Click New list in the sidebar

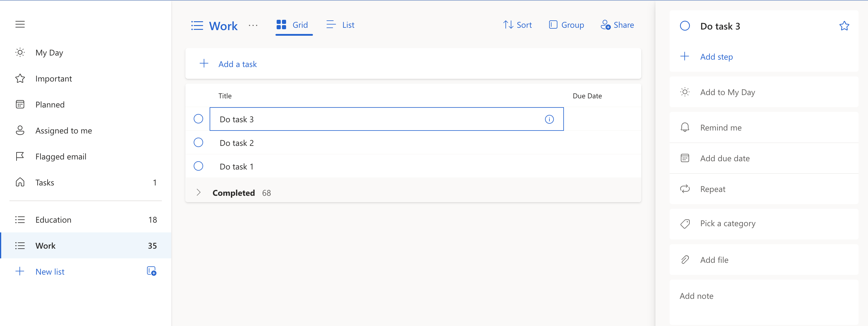click(50, 272)
